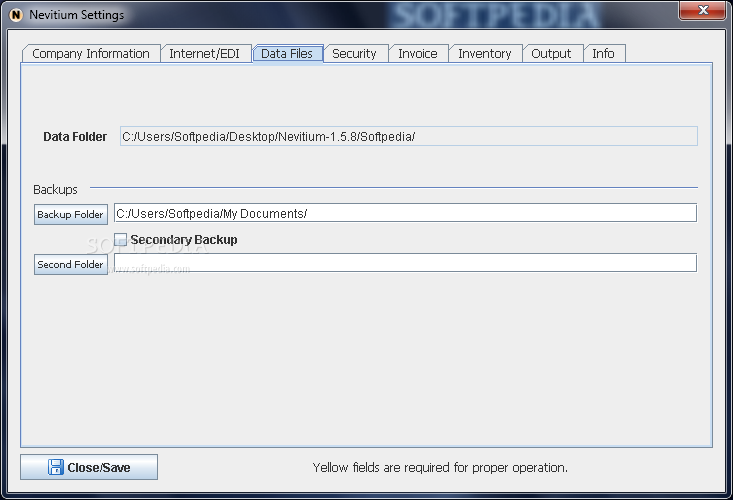The image size is (733, 500).
Task: Show the Info tab
Action: coord(603,54)
